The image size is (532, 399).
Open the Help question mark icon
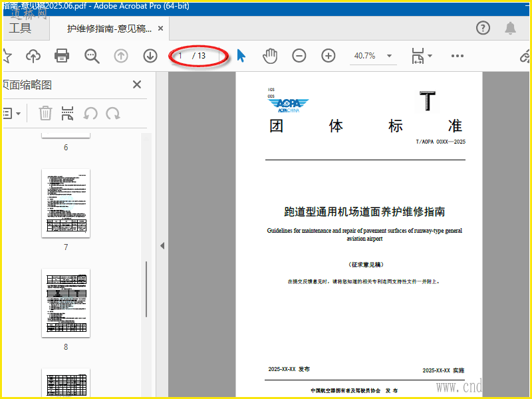tap(483, 28)
